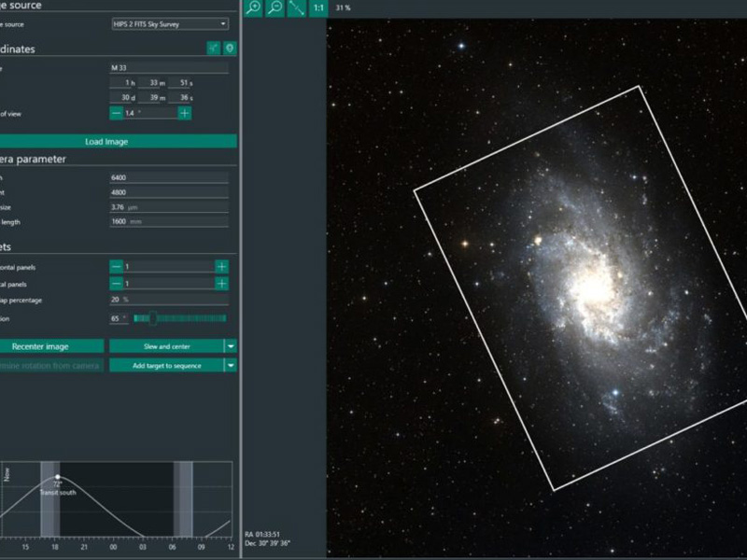Expand the Slew and center options arrow

click(230, 345)
